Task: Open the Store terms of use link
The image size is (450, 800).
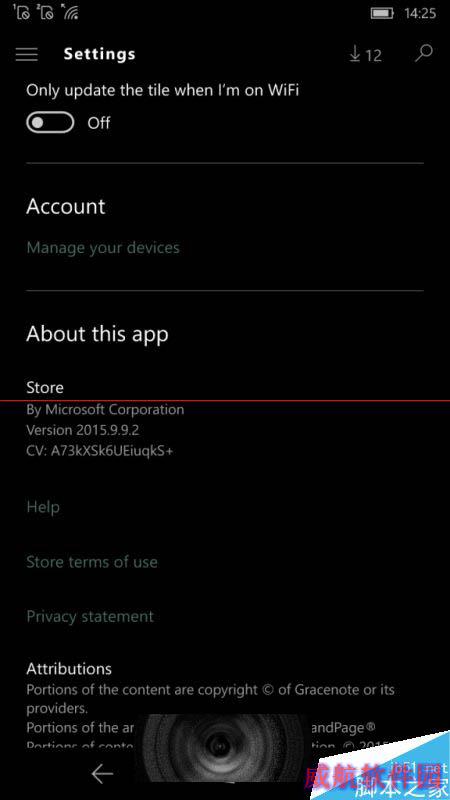Action: point(92,562)
